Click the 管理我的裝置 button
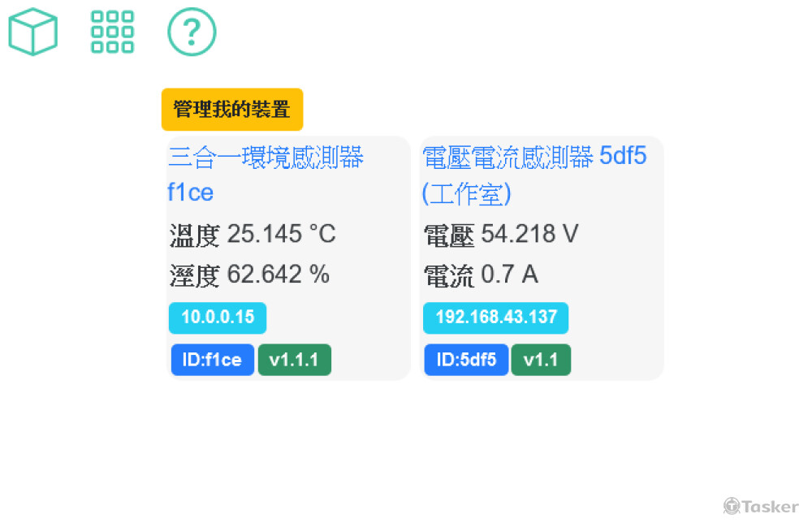Screen dimensions: 812x523 pos(232,110)
